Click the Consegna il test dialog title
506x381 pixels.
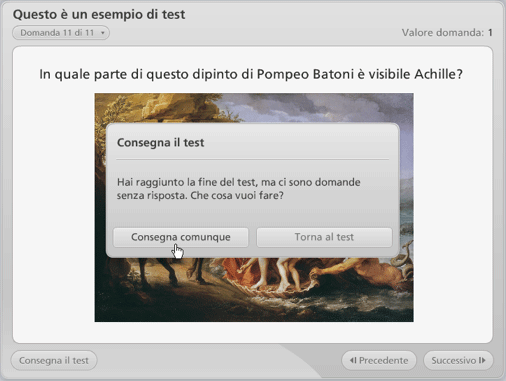160,143
